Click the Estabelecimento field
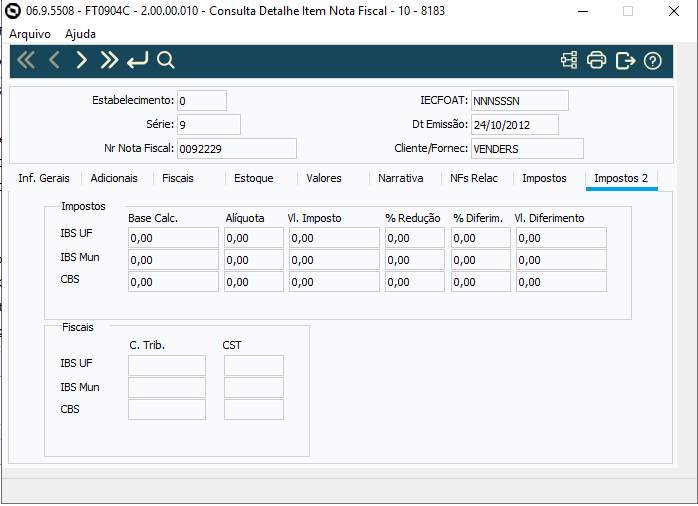Image resolution: width=698 pixels, height=506 pixels. tap(202, 101)
